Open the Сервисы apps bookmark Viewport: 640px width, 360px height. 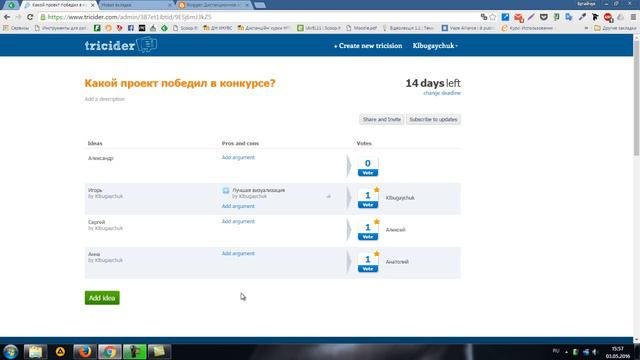coord(16,28)
